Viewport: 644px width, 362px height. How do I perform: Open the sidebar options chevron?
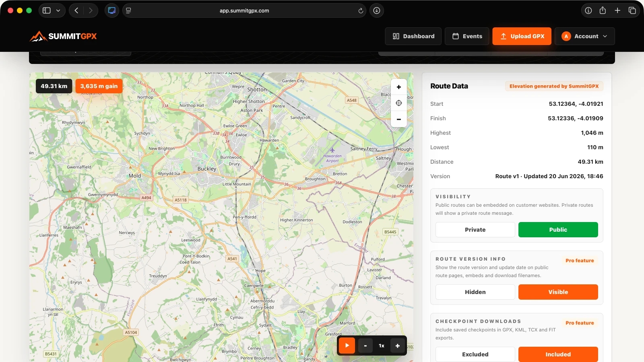[58, 10]
